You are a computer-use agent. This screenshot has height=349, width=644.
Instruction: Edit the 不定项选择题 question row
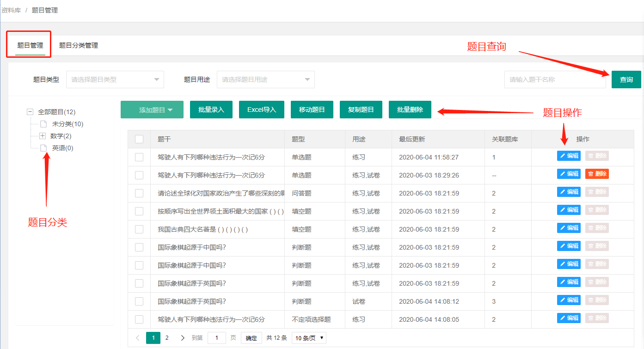(569, 318)
